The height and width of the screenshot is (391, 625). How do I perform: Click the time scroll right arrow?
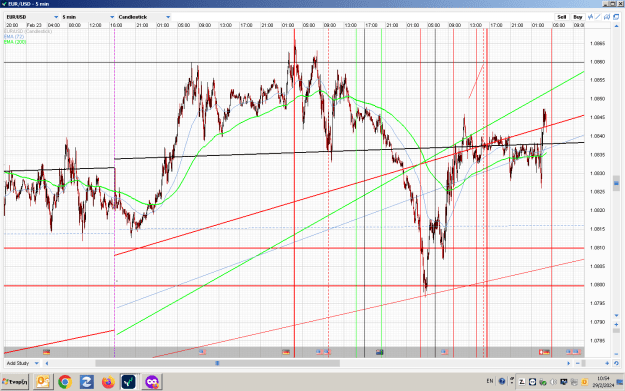coord(568,363)
